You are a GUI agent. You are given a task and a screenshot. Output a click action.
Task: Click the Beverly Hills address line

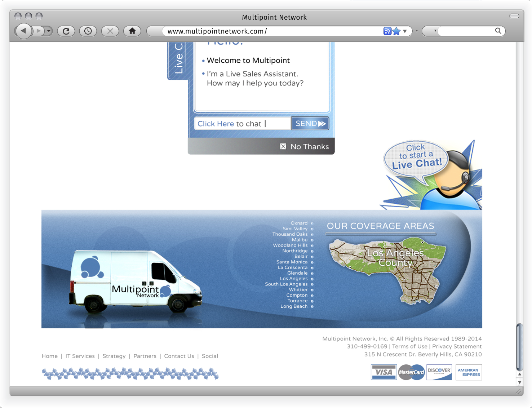click(x=423, y=354)
